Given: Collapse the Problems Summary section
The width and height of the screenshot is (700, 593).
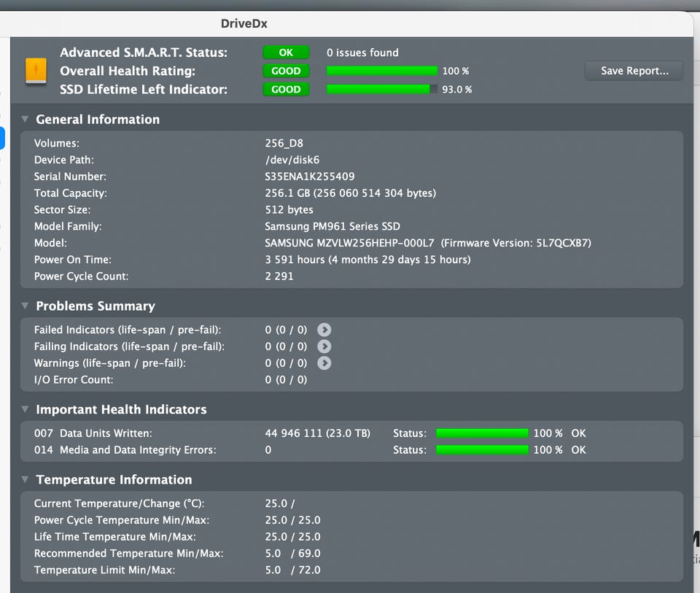Looking at the screenshot, I should [x=25, y=306].
